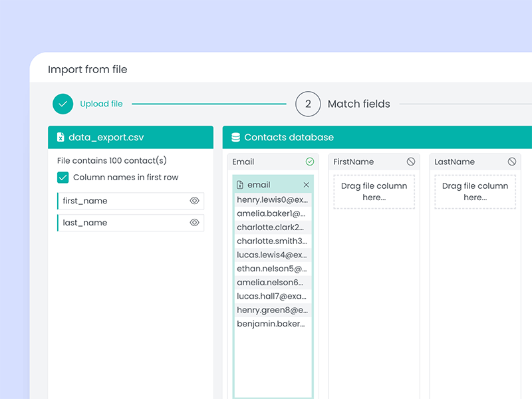The width and height of the screenshot is (532, 399).
Task: Select the last_name file column item
Action: point(120,223)
